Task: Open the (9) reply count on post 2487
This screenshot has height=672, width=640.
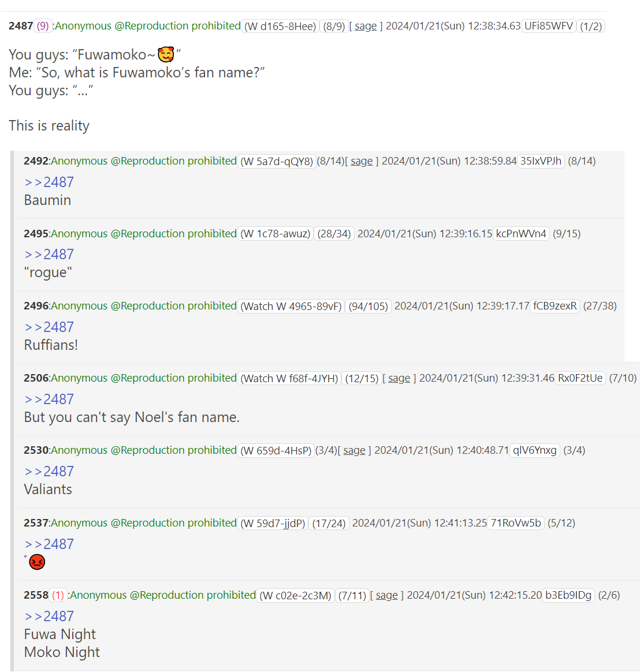Action: 43,26
